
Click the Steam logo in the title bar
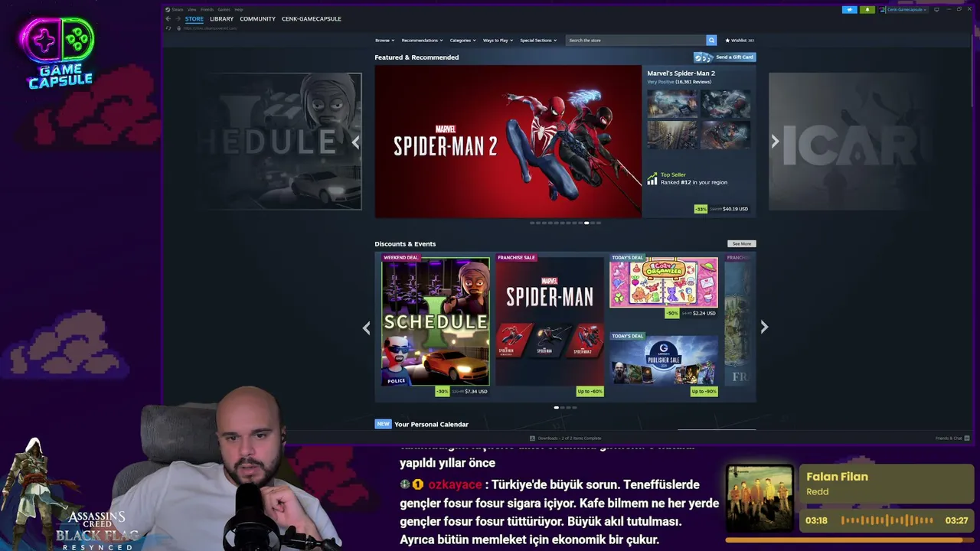(168, 9)
